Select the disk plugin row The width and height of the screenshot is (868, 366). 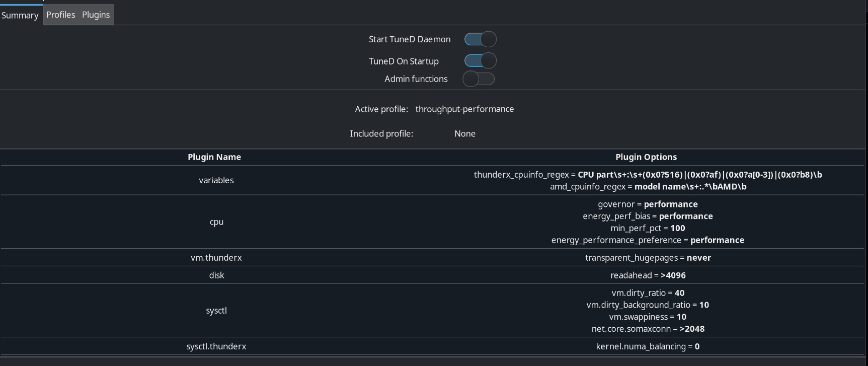tap(216, 275)
